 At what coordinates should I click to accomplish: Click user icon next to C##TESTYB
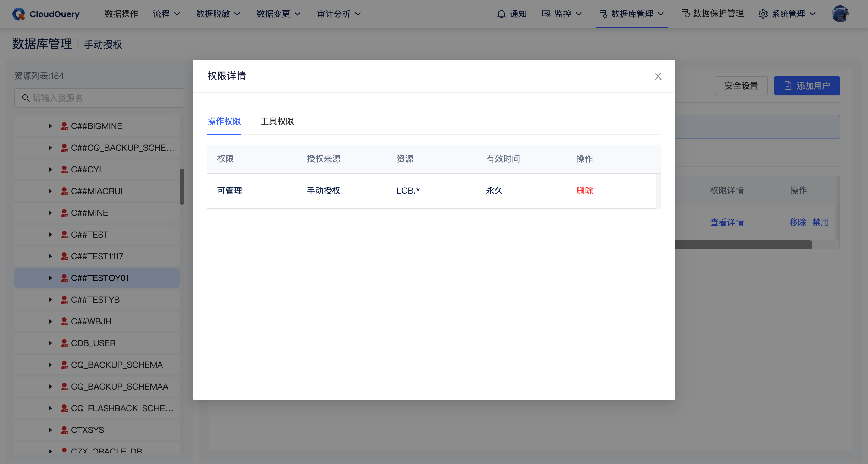(64, 300)
